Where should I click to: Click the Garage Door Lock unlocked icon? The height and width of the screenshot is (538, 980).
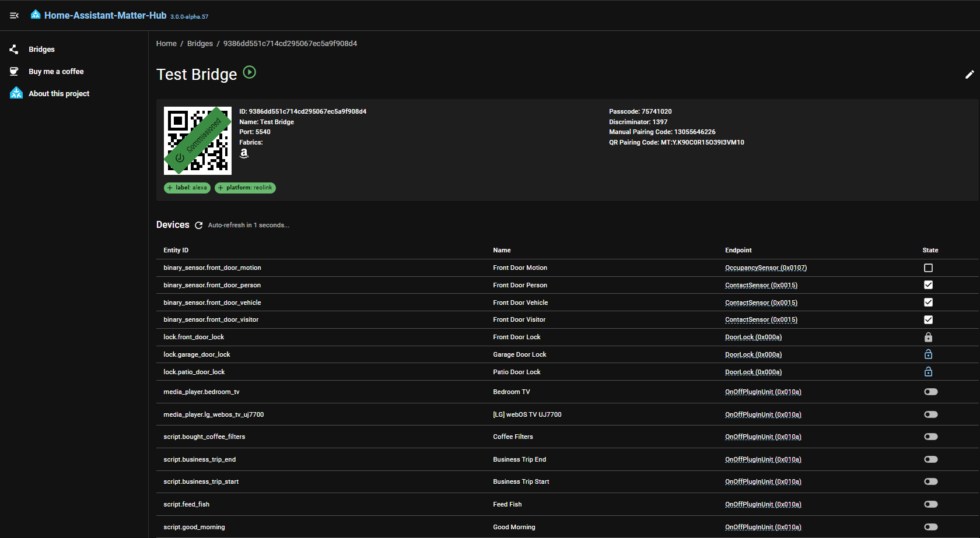point(928,354)
